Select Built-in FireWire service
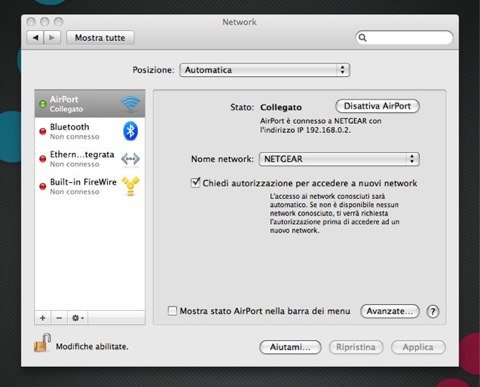 tap(90, 186)
